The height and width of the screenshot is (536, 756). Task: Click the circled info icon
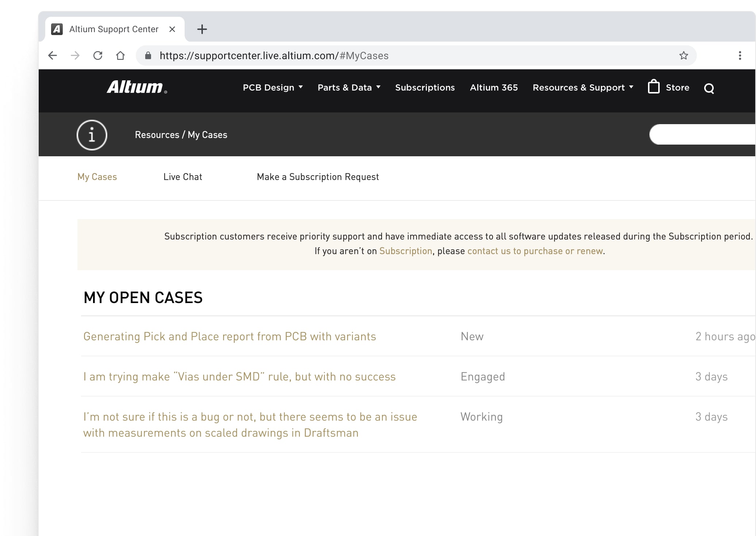pos(92,135)
